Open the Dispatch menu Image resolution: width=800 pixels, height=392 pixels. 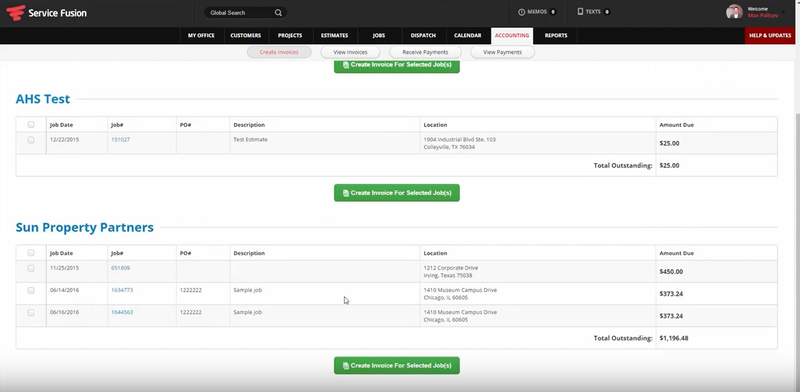coord(423,36)
